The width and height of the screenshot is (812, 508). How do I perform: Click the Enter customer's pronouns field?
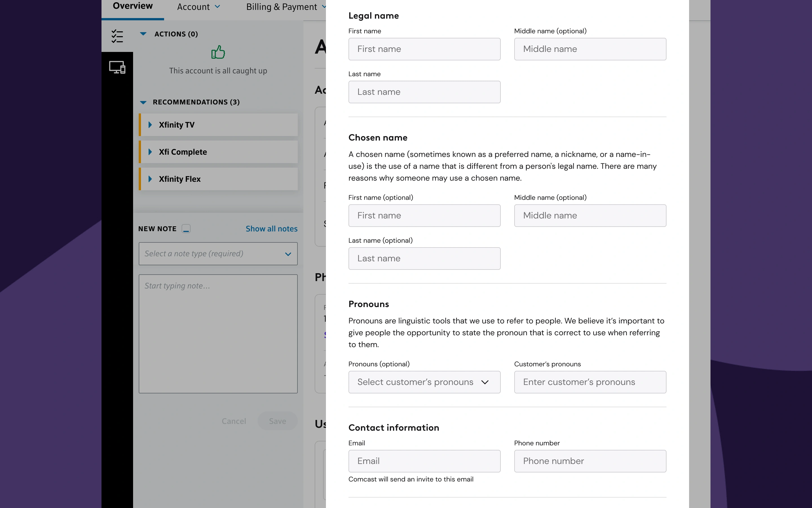pos(590,382)
